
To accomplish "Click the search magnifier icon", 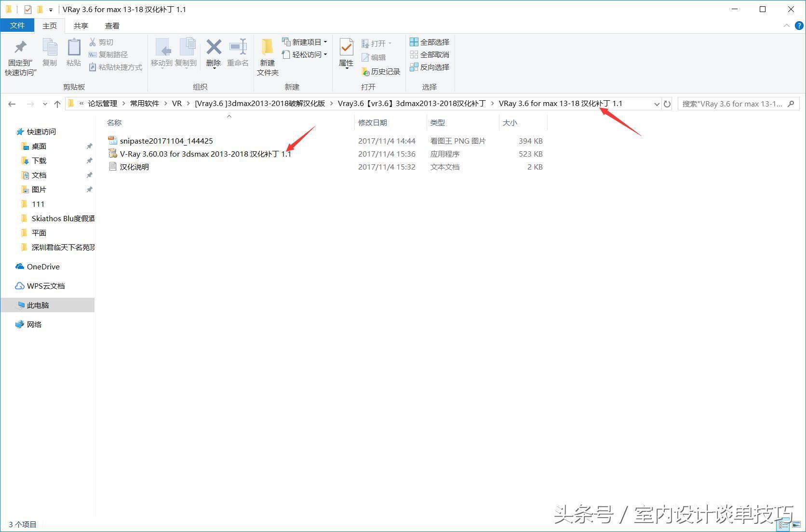I will coord(791,104).
